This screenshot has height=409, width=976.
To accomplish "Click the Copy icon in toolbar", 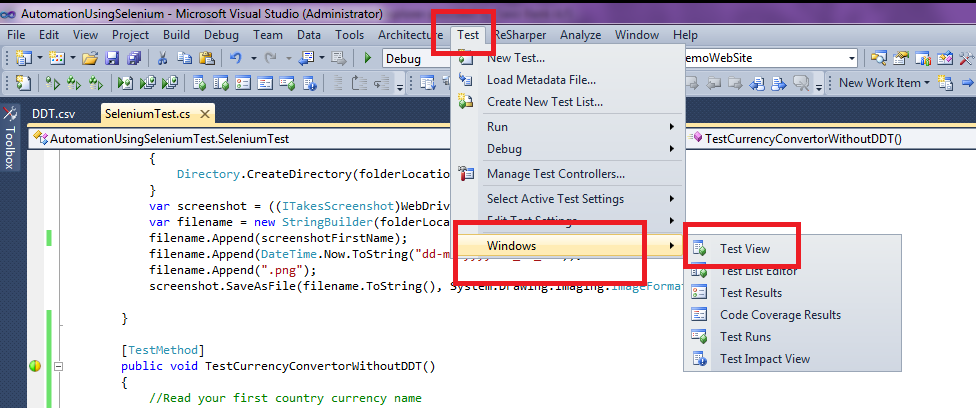I will point(184,59).
